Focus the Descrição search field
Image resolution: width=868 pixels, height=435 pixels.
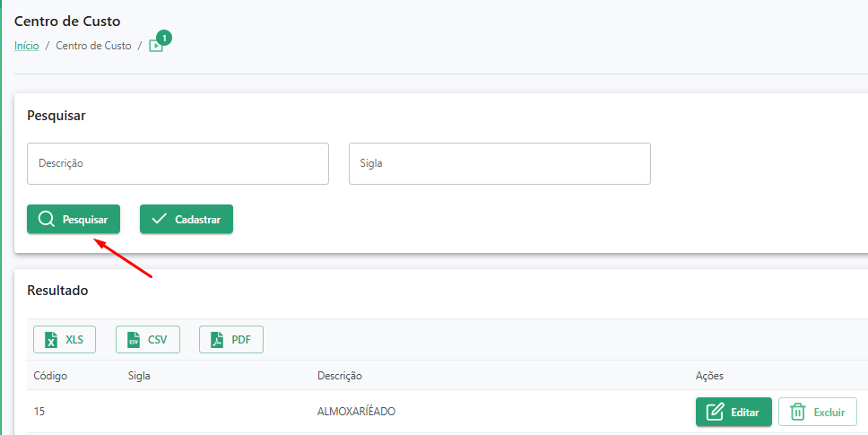178,164
